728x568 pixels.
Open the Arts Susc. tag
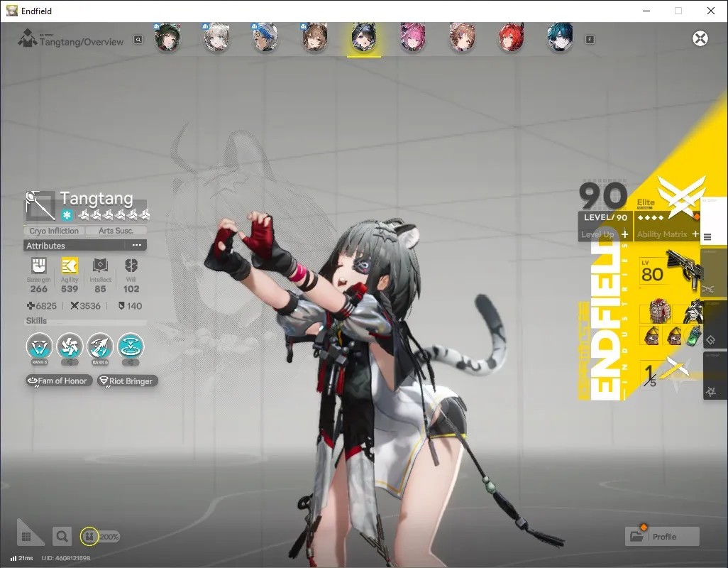[116, 231]
